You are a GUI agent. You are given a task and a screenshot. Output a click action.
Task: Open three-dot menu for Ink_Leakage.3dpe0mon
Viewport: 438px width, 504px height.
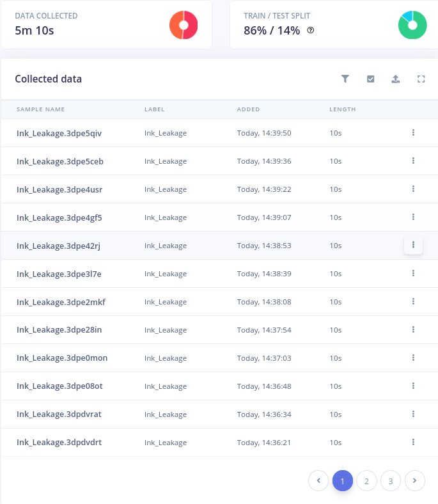[x=413, y=358]
